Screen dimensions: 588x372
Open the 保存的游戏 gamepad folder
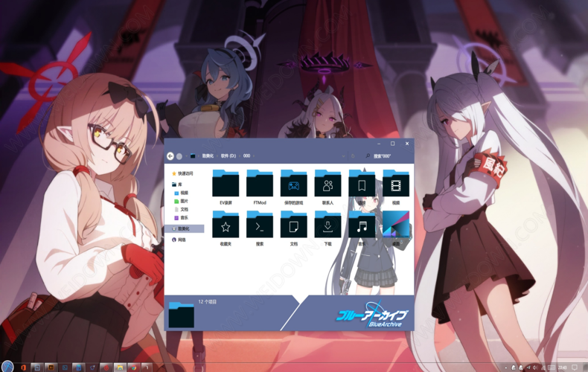pyautogui.click(x=293, y=187)
